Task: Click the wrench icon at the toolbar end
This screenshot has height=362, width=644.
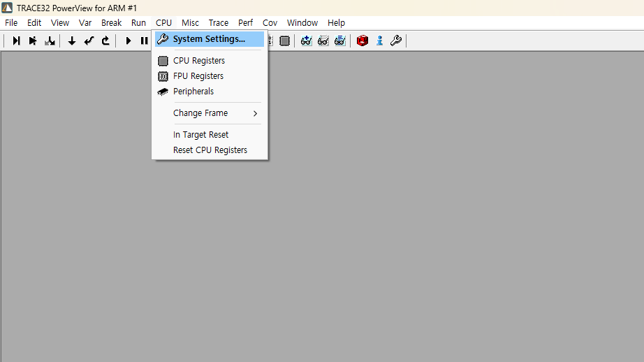Action: click(x=396, y=41)
